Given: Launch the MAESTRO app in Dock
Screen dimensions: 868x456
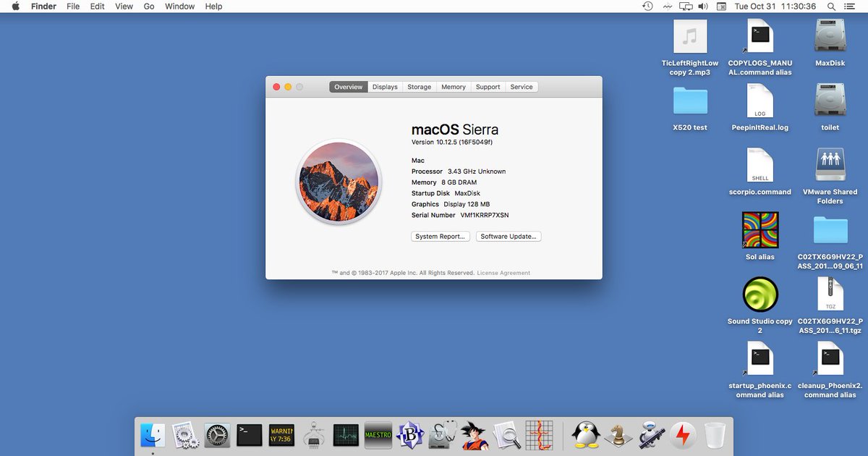Looking at the screenshot, I should 378,435.
